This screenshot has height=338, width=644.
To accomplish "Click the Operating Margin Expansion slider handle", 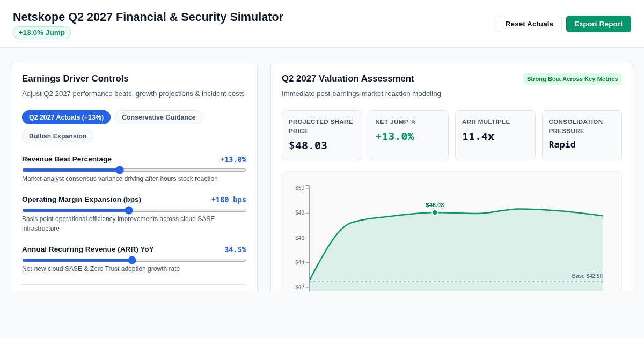I will [x=129, y=210].
